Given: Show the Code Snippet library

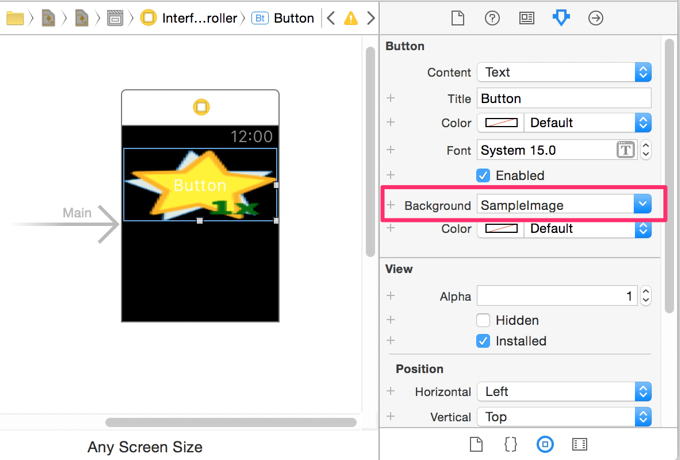Looking at the screenshot, I should (x=510, y=444).
